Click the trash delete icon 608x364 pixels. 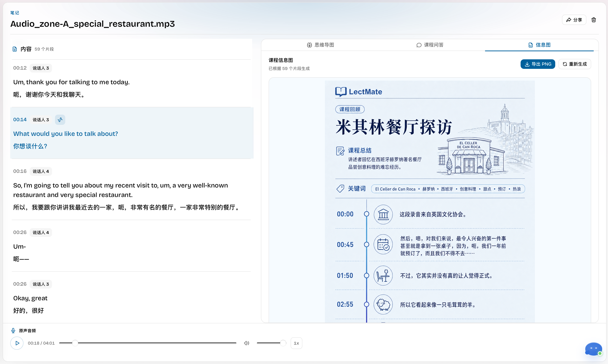pyautogui.click(x=594, y=20)
